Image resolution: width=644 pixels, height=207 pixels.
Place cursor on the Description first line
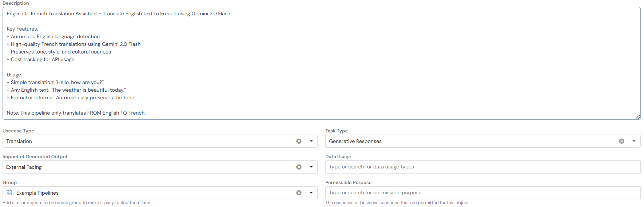coord(119,14)
